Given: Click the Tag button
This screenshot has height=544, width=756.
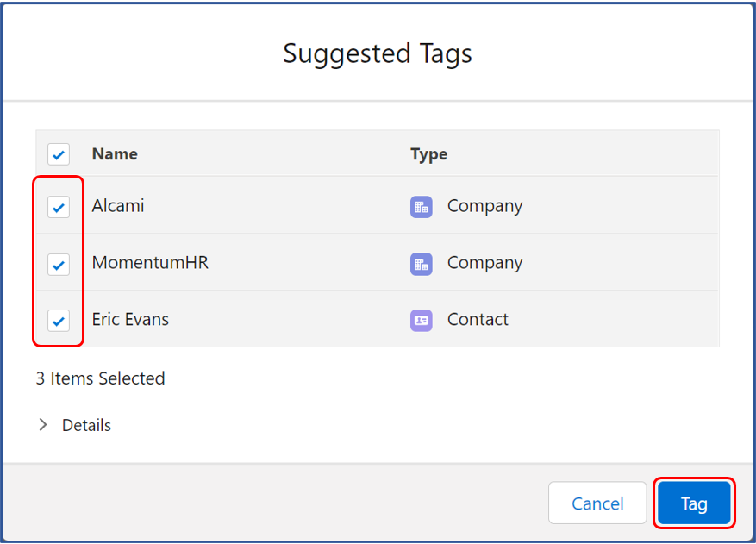Looking at the screenshot, I should pos(694,503).
